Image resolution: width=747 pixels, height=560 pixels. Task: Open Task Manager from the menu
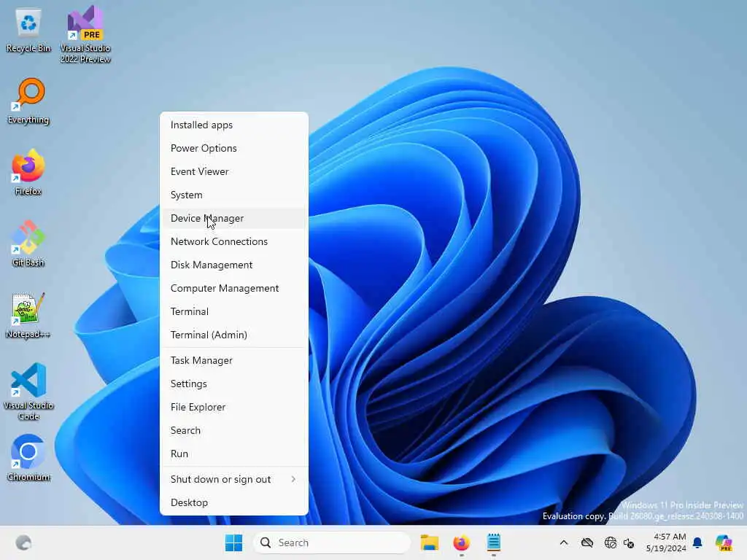coord(234,360)
